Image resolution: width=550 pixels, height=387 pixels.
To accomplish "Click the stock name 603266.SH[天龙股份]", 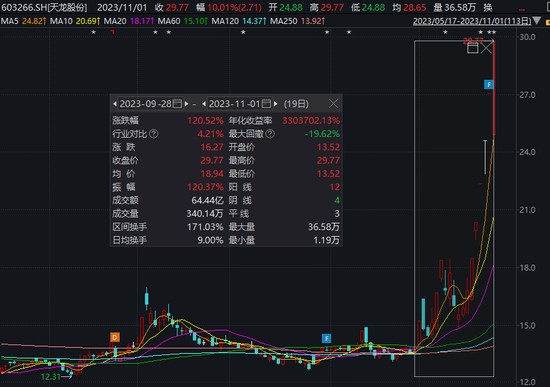I will coord(44,7).
